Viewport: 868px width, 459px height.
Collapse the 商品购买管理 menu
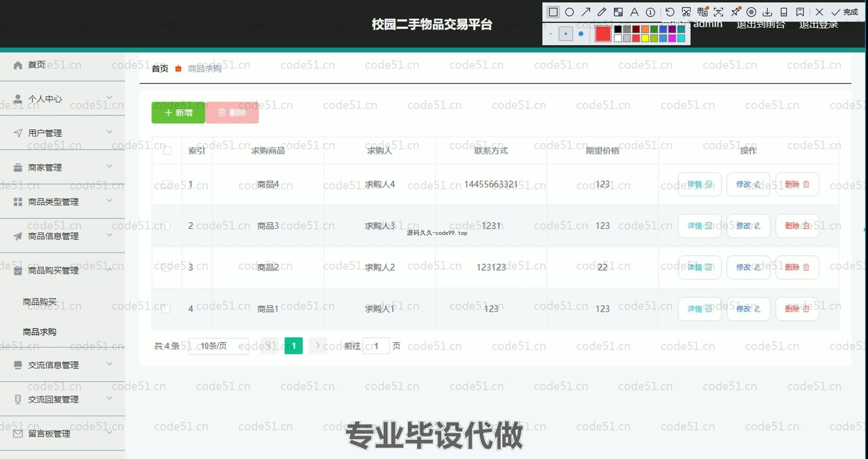[62, 270]
